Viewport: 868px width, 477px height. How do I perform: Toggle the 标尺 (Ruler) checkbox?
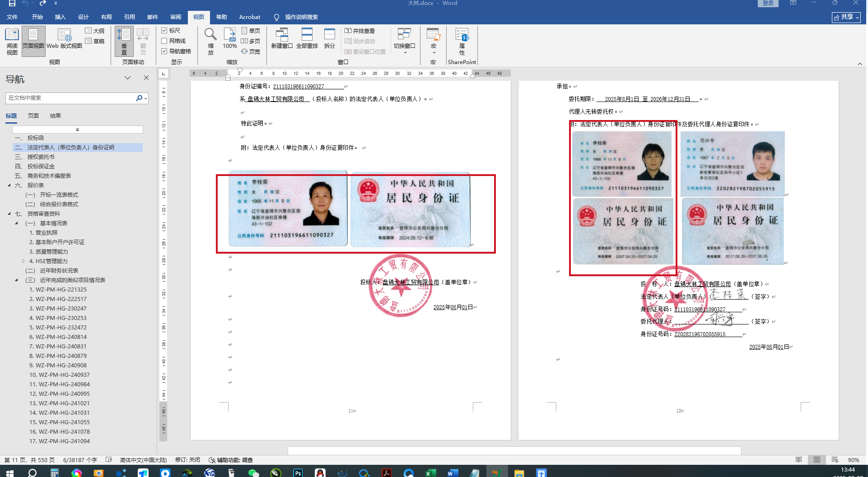[x=171, y=31]
